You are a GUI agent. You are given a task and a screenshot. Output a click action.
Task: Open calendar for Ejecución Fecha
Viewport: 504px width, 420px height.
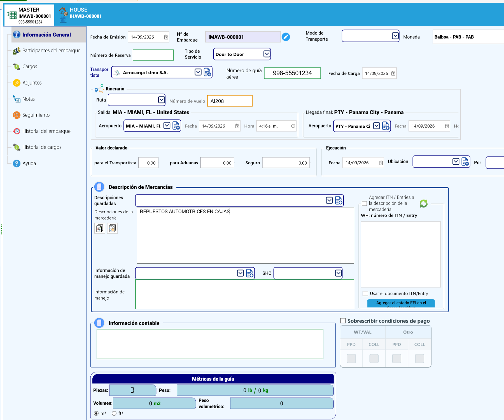(381, 163)
